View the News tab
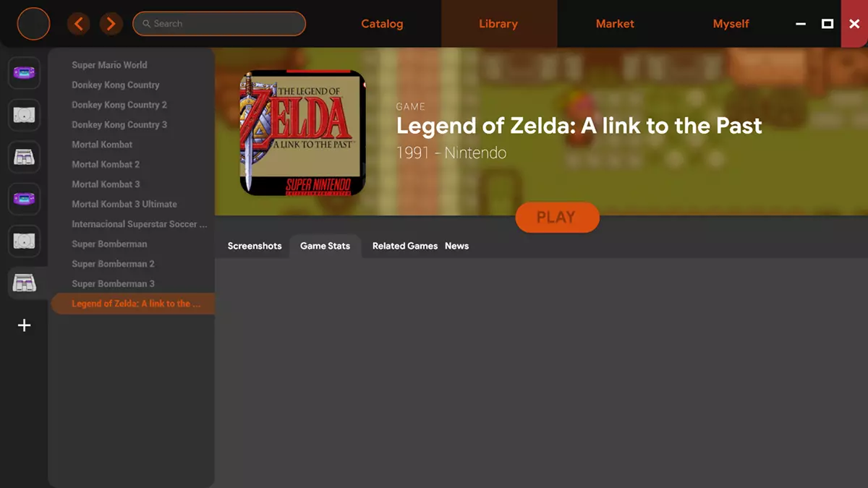Viewport: 868px width, 488px height. 456,246
